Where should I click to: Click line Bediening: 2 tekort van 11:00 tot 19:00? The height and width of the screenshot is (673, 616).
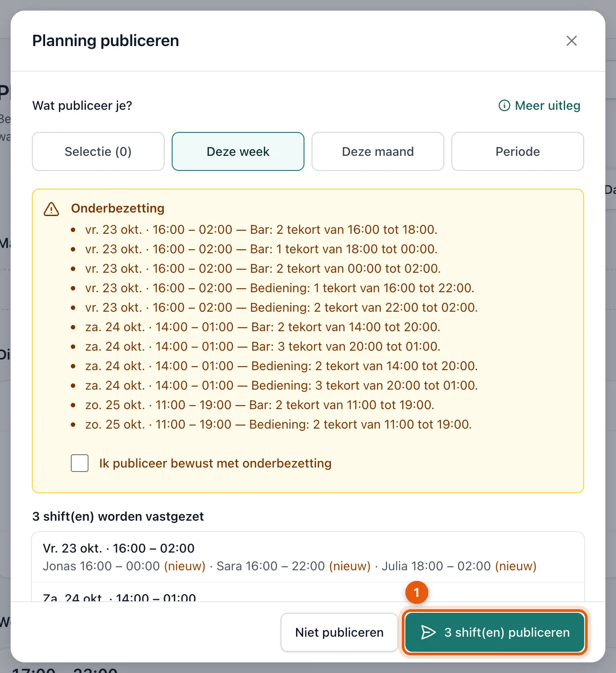pos(278,424)
